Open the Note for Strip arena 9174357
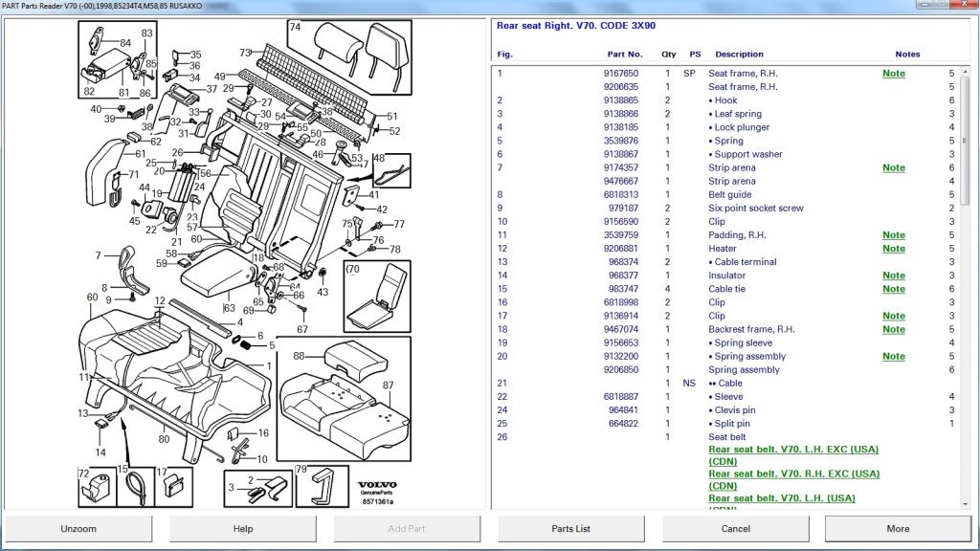This screenshot has width=980, height=551. 894,167
